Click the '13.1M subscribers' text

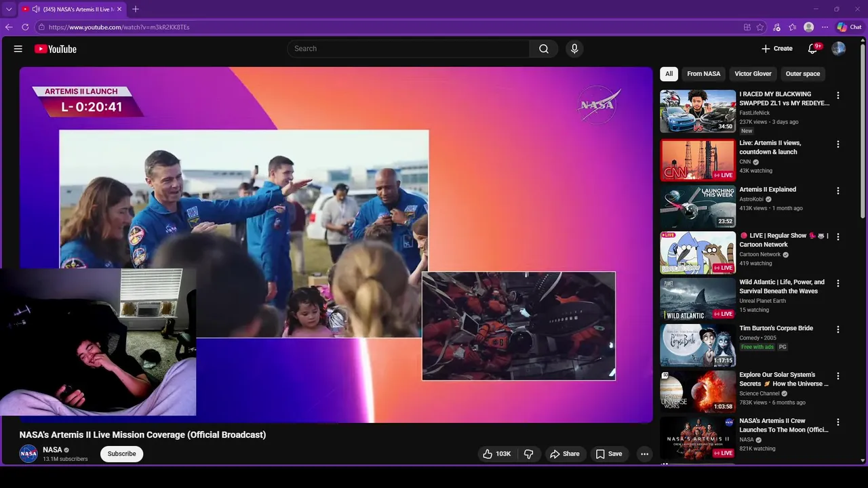pyautogui.click(x=65, y=460)
